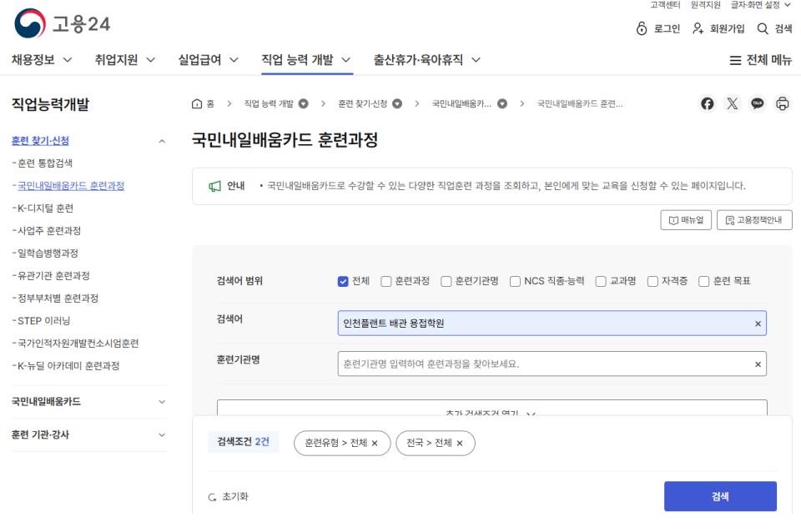
Task: Select the 교과명 checkbox
Action: [x=601, y=281]
